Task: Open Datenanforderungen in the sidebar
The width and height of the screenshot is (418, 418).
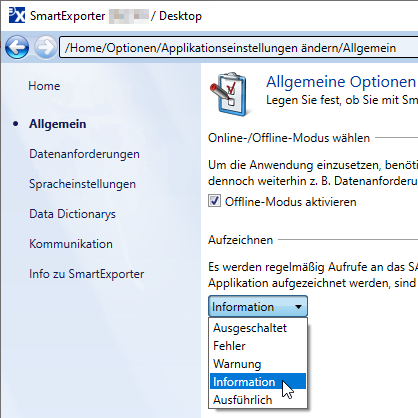Action: coord(84,154)
